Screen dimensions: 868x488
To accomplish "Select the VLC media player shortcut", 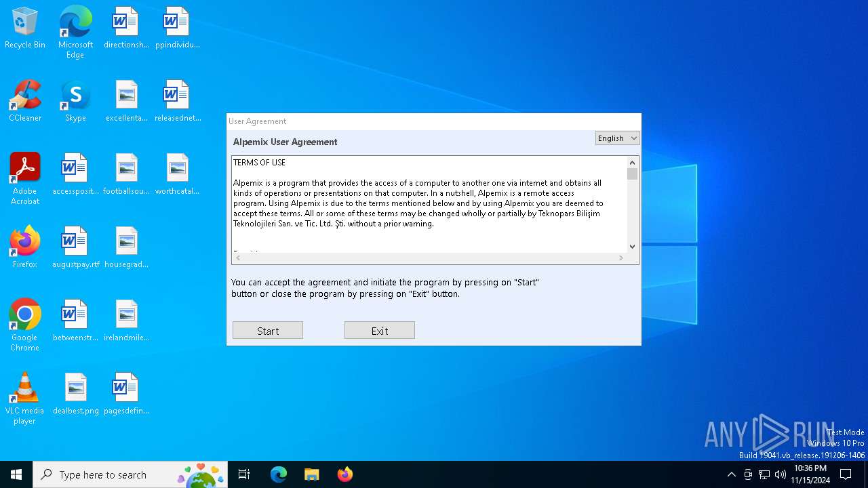I will [x=25, y=399].
